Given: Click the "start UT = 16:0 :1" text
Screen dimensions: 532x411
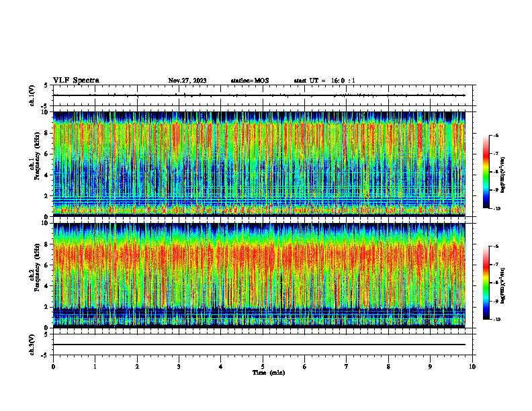Looking at the screenshot, I should (x=324, y=81).
